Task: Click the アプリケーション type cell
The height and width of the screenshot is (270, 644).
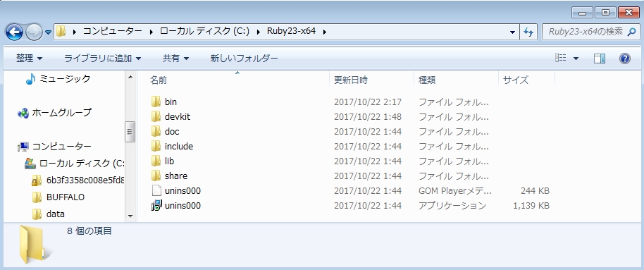Action: (452, 205)
